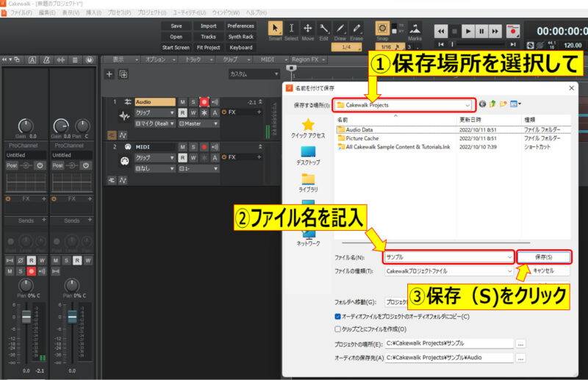The width and height of the screenshot is (588, 380).
Task: Open the track view MIDI menu
Action: (273, 60)
